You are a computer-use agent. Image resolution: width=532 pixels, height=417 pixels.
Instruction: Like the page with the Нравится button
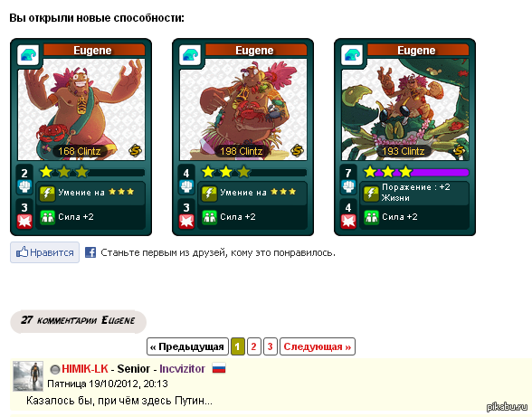click(45, 252)
